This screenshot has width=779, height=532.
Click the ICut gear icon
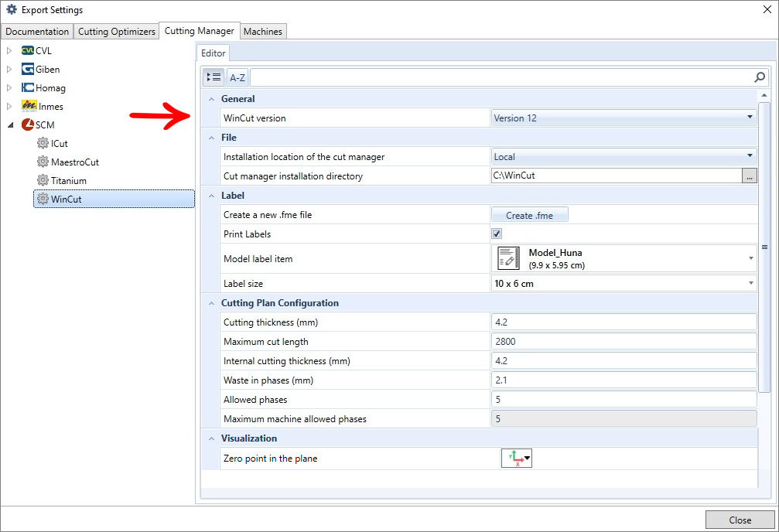(43, 143)
